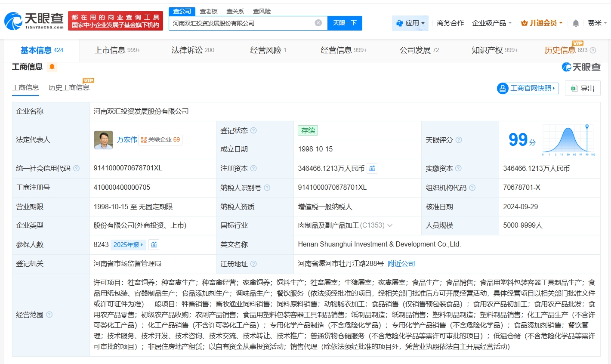The width and height of the screenshot is (611, 364).
Task: Click the help icon next to 注册地址
Action: click(x=253, y=264)
